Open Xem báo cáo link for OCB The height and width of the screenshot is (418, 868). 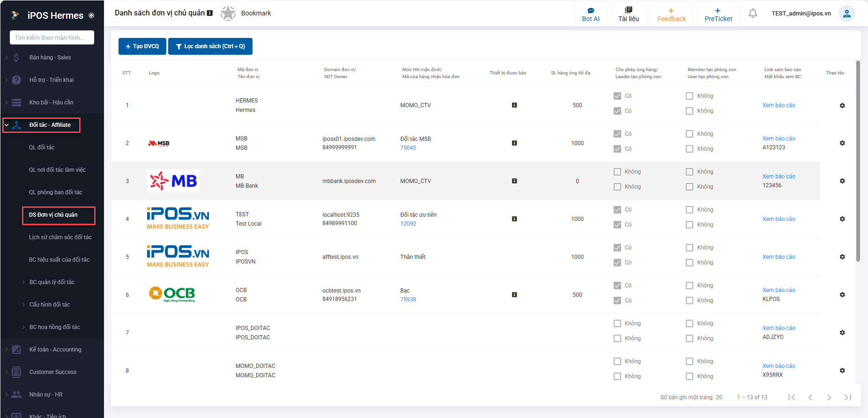779,290
